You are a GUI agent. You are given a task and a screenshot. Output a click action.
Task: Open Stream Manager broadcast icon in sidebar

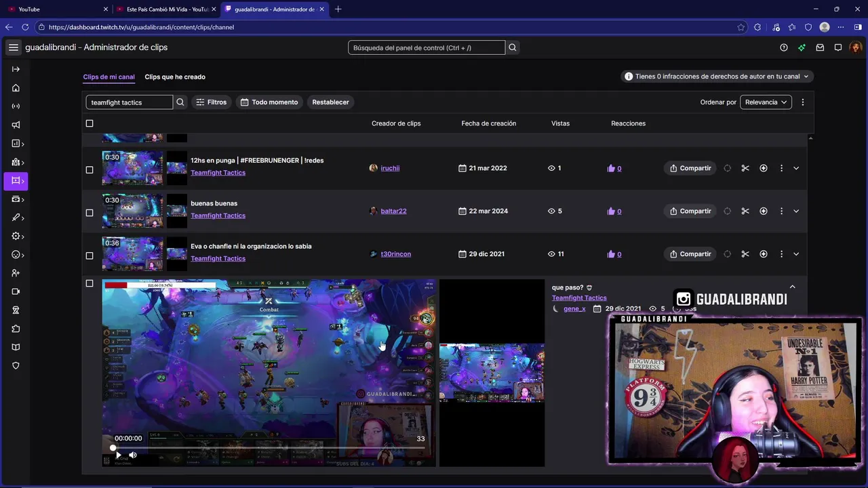(x=16, y=106)
